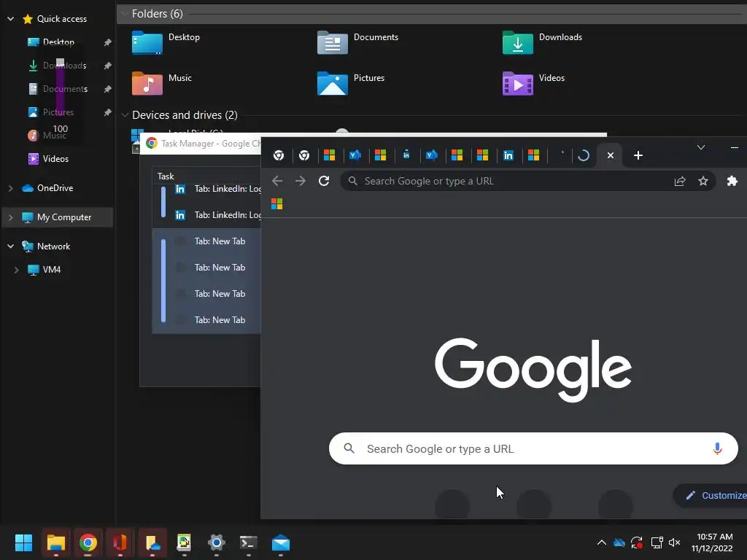Click the magnifier icon in Google search box
The width and height of the screenshot is (747, 560).
click(x=349, y=448)
